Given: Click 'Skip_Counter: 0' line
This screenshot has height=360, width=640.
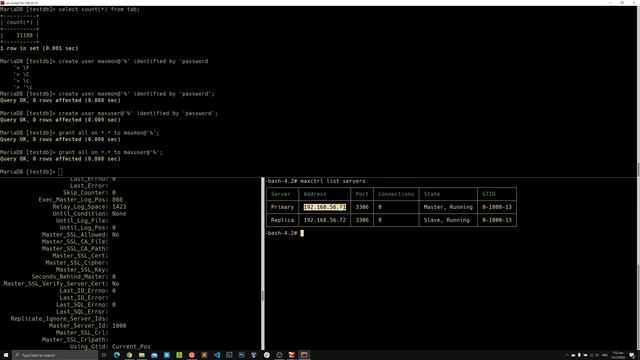Looking at the screenshot, I should 89,193.
